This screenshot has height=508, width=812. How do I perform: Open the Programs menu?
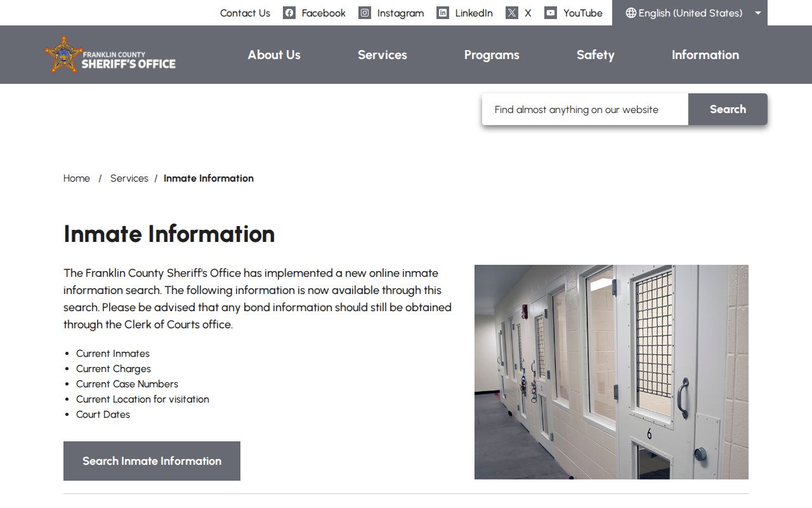tap(492, 55)
